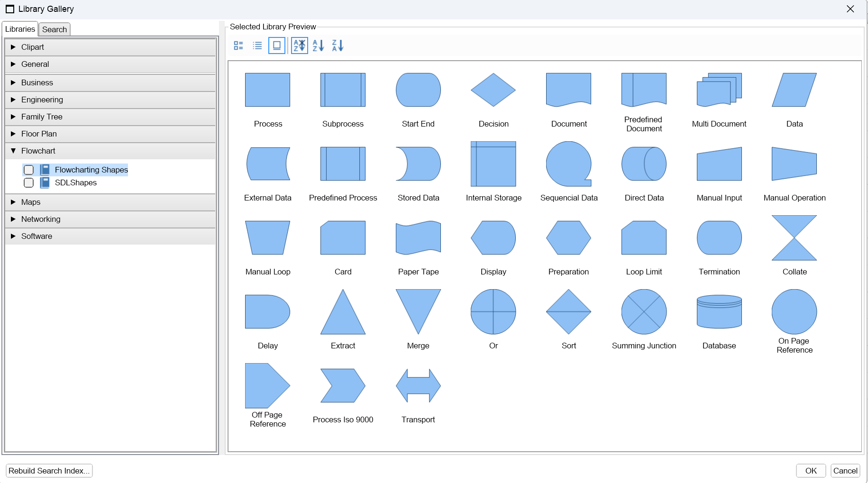This screenshot has height=483, width=868.
Task: Check the Flowcharting Shapes checkbox
Action: click(x=29, y=170)
